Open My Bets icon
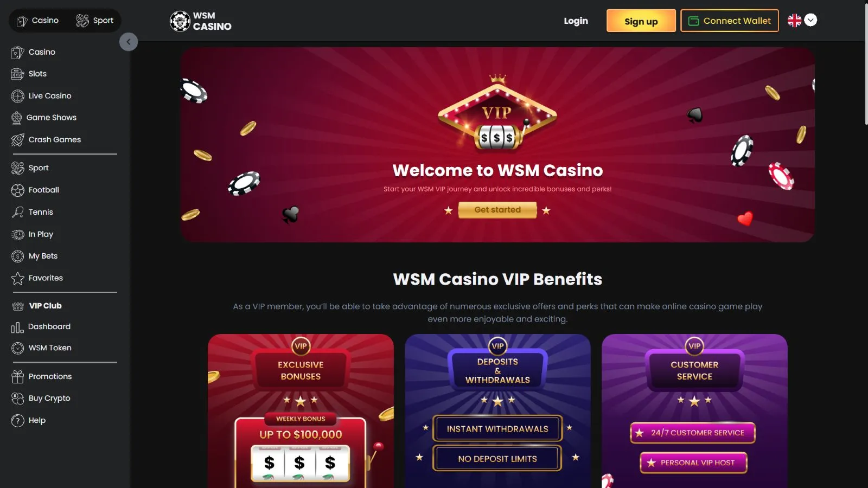Image resolution: width=868 pixels, height=488 pixels. pos(17,256)
